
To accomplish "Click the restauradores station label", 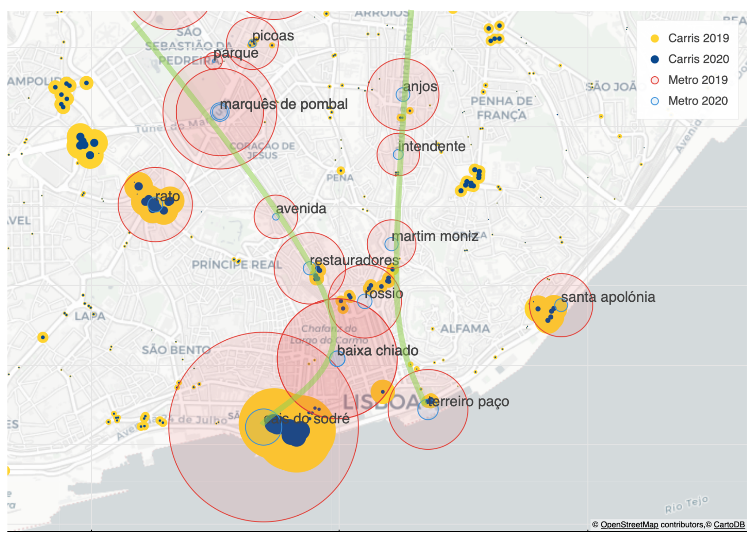I will click(355, 260).
